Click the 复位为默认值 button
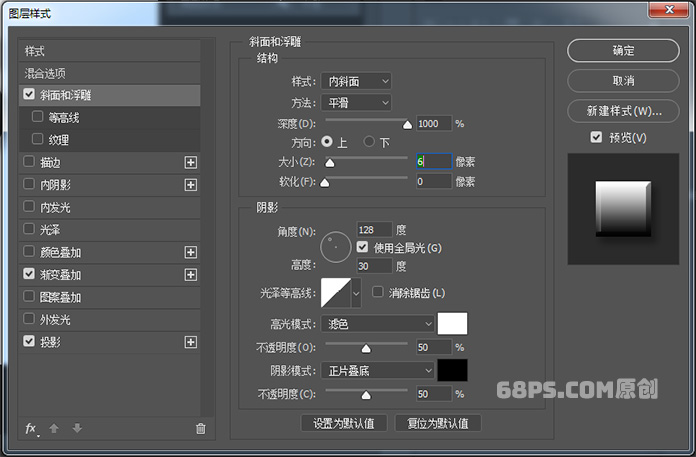 [438, 423]
